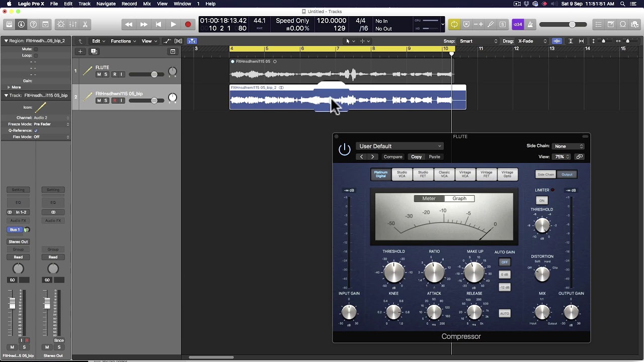Open the Edit dropdown in Tracks area
This screenshot has width=644, height=362.
pyautogui.click(x=98, y=41)
